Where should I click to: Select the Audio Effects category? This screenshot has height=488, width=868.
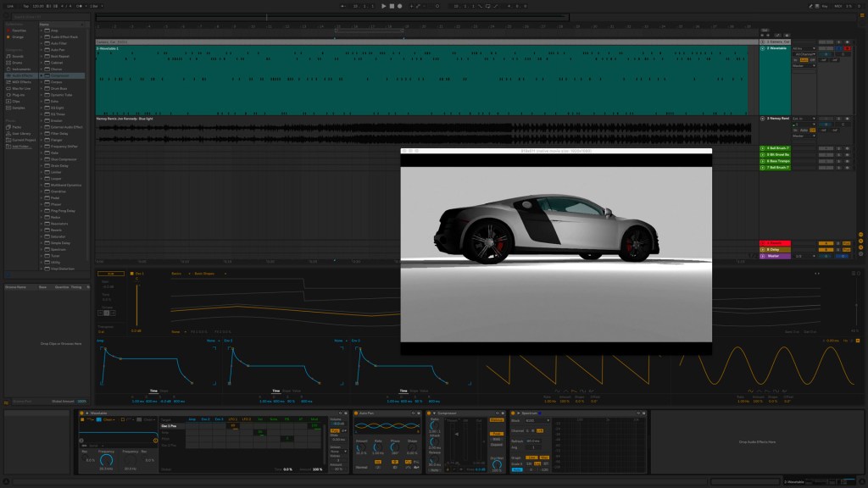click(22, 75)
